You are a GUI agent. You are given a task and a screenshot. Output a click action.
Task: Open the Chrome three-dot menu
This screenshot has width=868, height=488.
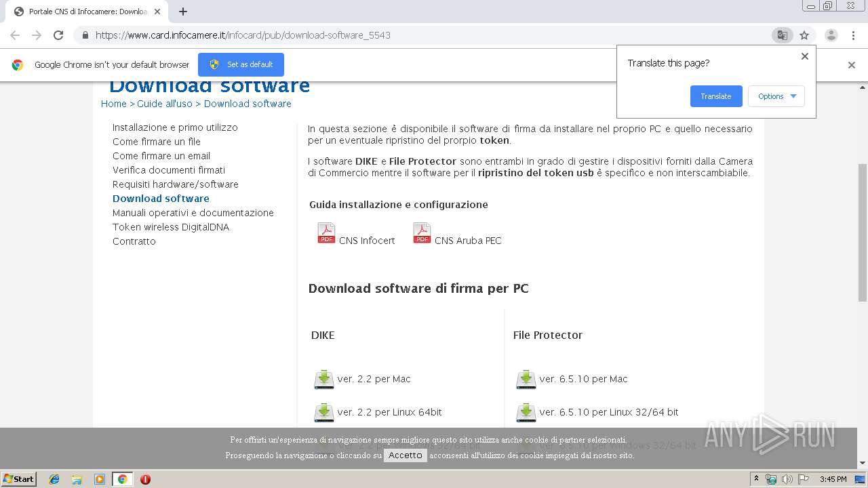[x=853, y=35]
